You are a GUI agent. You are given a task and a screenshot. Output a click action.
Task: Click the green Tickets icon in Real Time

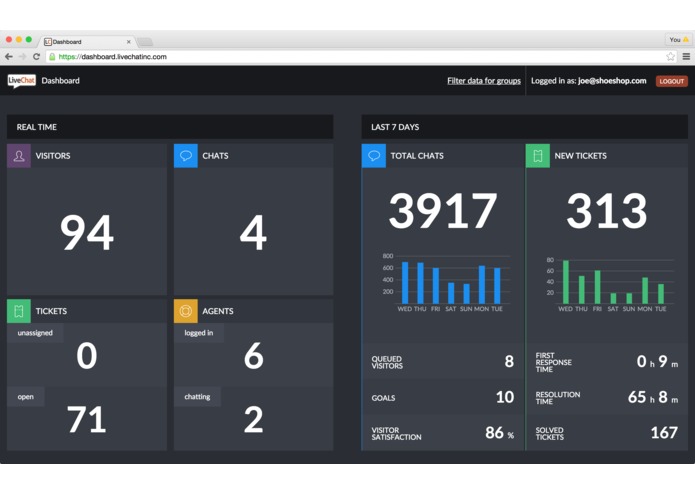click(19, 311)
